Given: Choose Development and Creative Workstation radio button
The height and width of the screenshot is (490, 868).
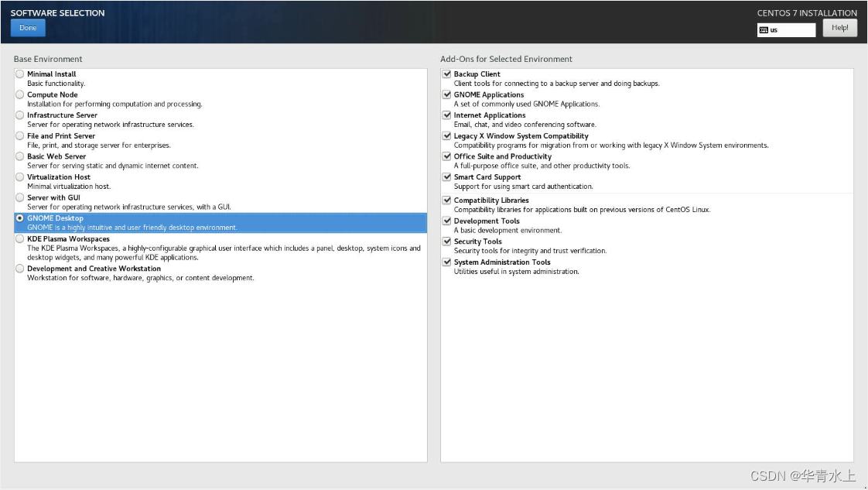Looking at the screenshot, I should 20,269.
